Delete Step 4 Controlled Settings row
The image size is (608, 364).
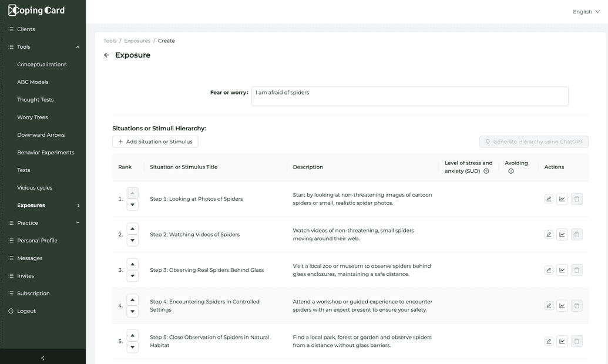577,306
